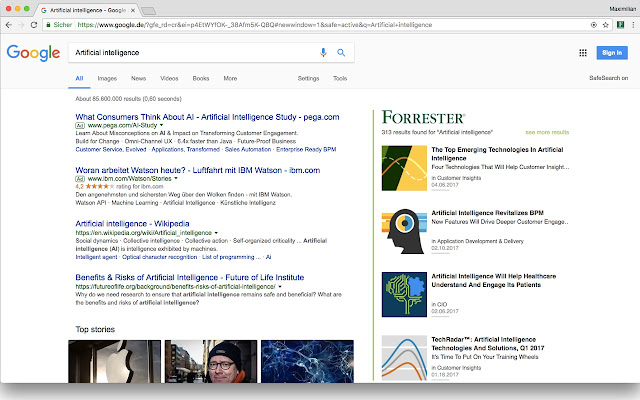Open the TechRadar Artificial Intelligence Technologies article
Image resolution: width=640 pixels, height=400 pixels.
point(488,344)
